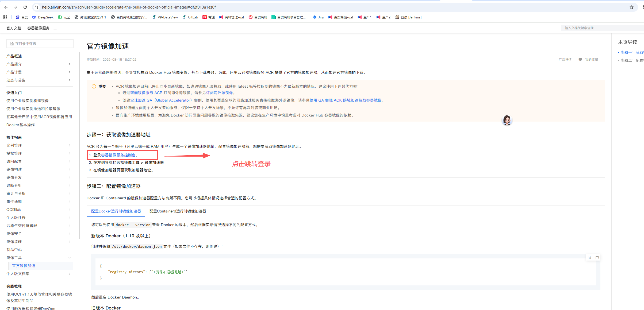Click the theme toggle icon beside copy
Viewport: 644px width, 310px height.
pos(589,258)
